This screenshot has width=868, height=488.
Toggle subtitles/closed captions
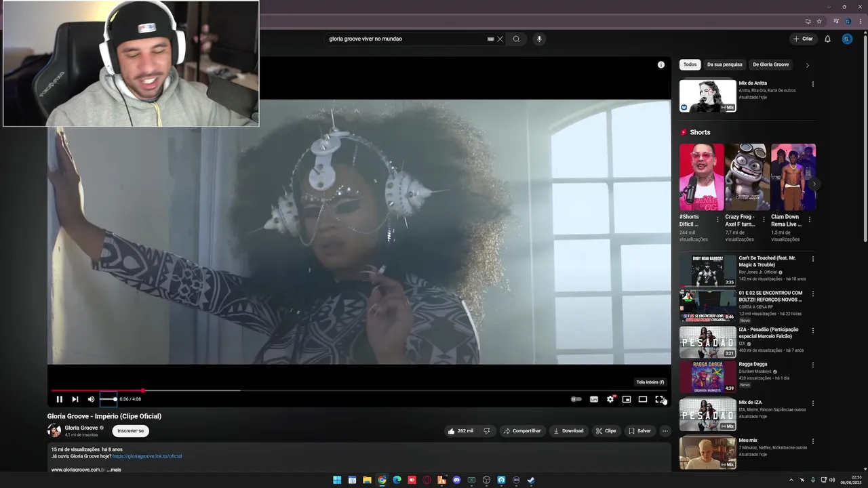594,399
